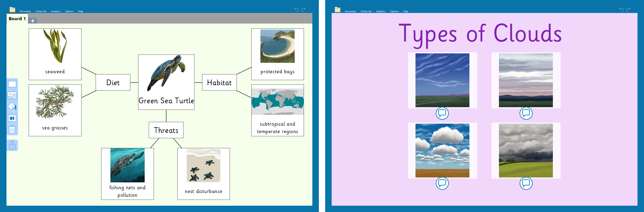
Task: Add a new board with plus tab
Action: (x=32, y=21)
